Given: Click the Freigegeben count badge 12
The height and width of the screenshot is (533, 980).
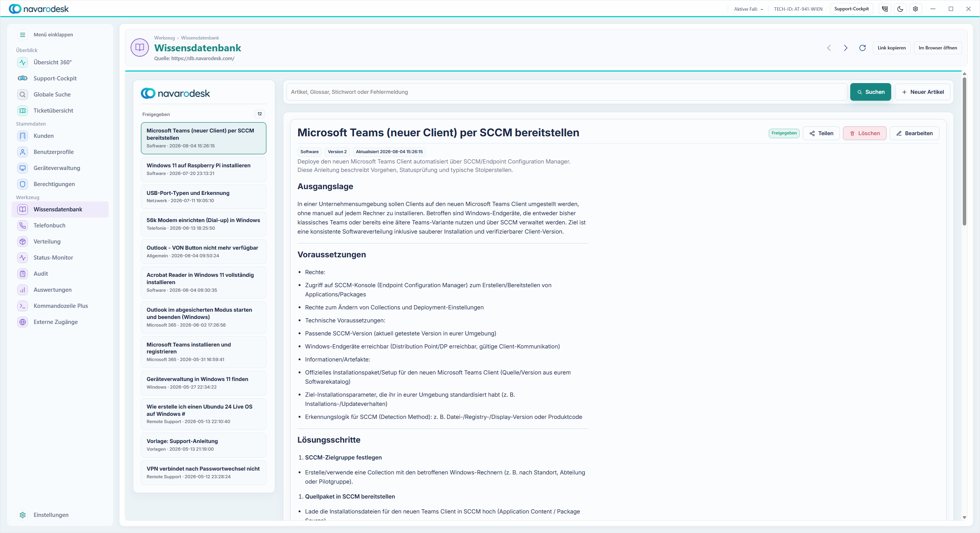Looking at the screenshot, I should pos(260,114).
